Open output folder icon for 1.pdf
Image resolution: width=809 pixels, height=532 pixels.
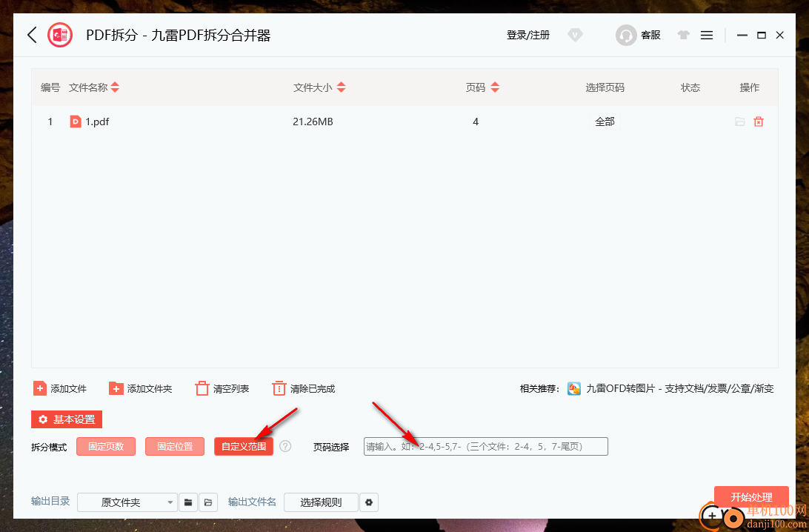point(740,122)
